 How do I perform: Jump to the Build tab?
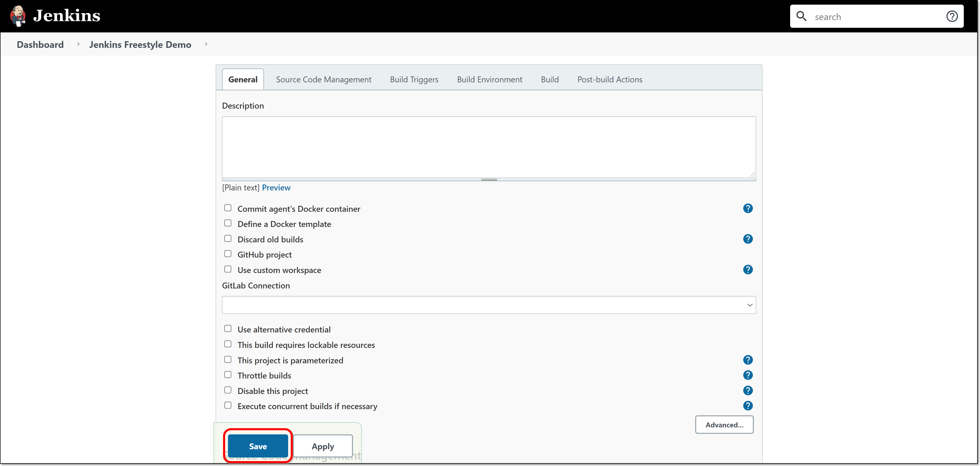point(549,80)
